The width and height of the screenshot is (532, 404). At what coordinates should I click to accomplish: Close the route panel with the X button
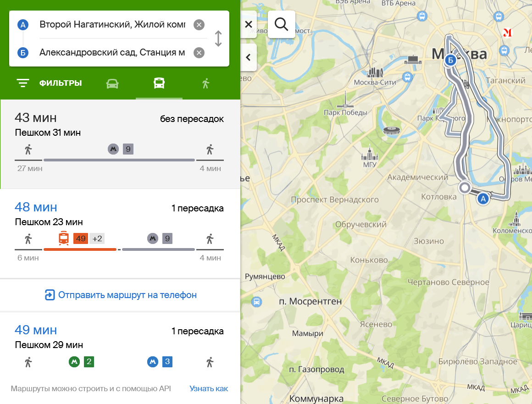[249, 24]
